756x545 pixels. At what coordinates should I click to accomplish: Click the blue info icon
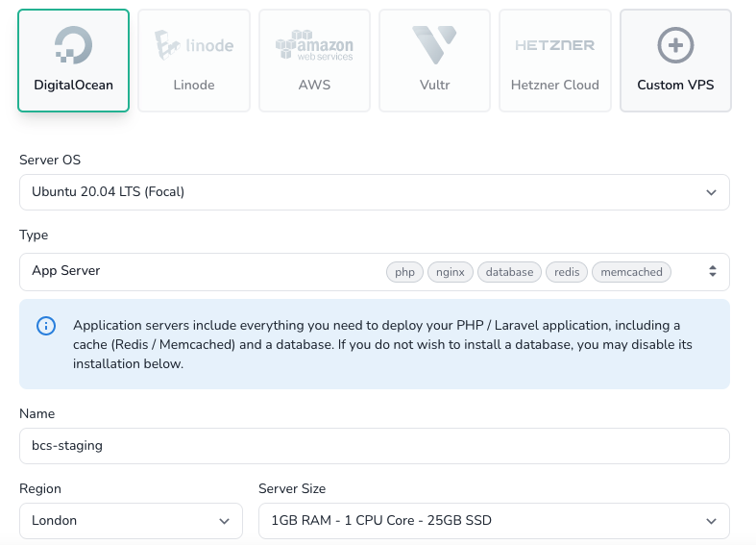[46, 326]
